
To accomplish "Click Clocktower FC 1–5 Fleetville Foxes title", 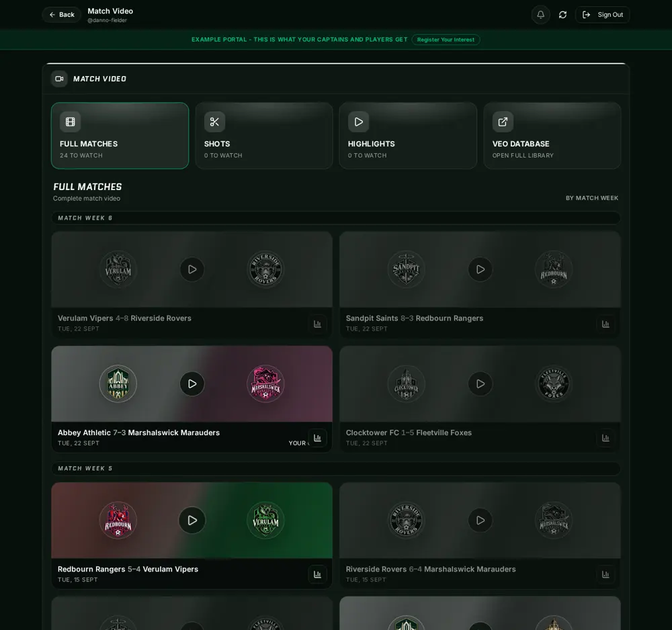I will (409, 433).
